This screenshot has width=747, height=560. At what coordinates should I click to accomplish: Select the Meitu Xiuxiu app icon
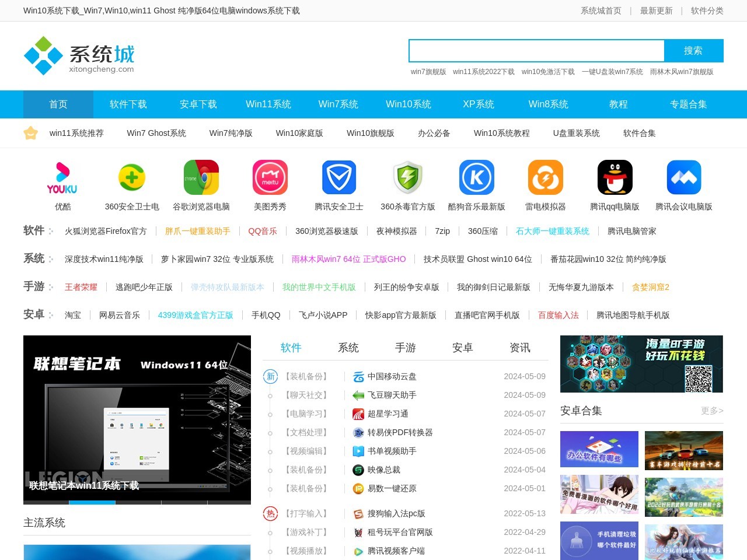[x=270, y=177]
